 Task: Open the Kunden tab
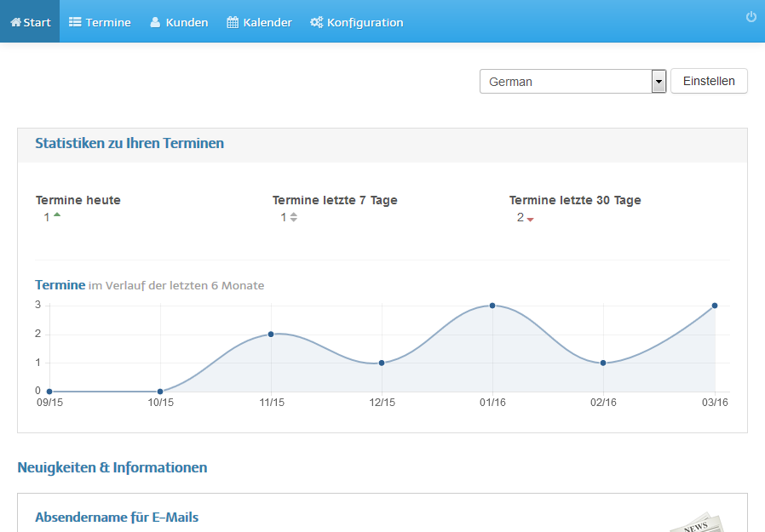(x=179, y=21)
